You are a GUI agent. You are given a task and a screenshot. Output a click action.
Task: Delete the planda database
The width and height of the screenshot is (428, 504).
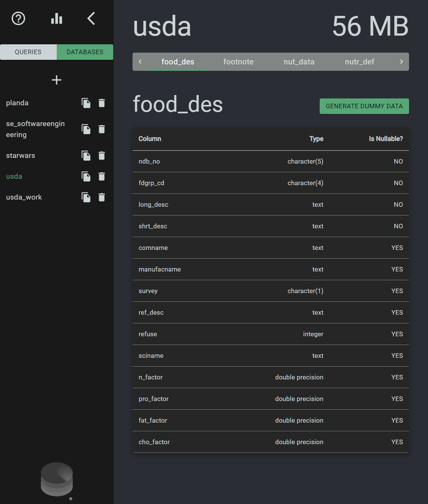point(102,103)
